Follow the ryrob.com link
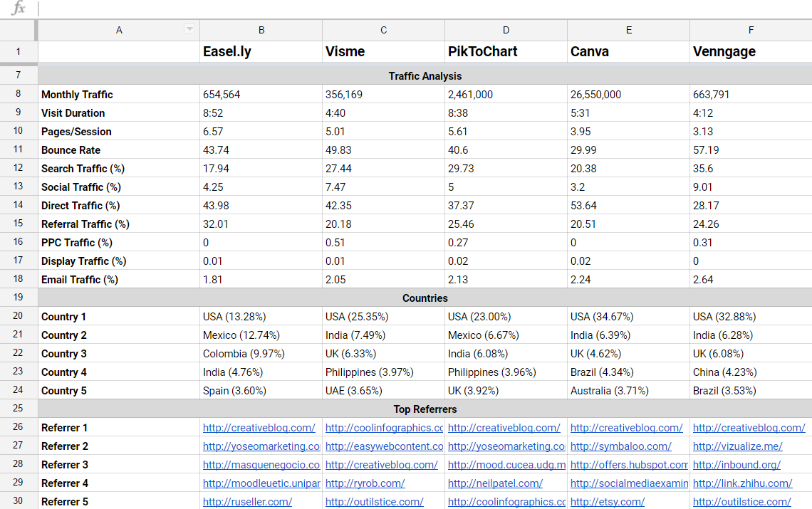The height and width of the screenshot is (509, 812). click(365, 483)
